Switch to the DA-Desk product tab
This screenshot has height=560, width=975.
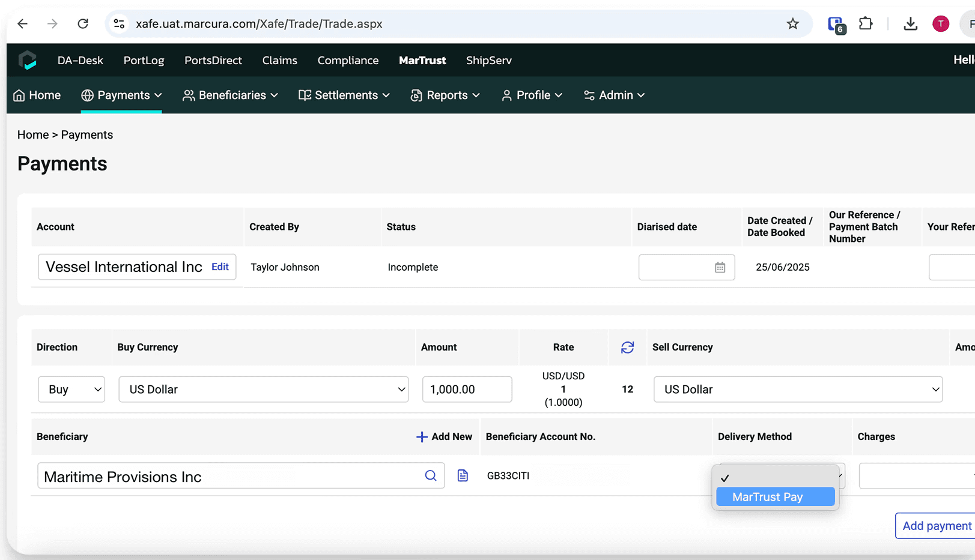pyautogui.click(x=80, y=61)
